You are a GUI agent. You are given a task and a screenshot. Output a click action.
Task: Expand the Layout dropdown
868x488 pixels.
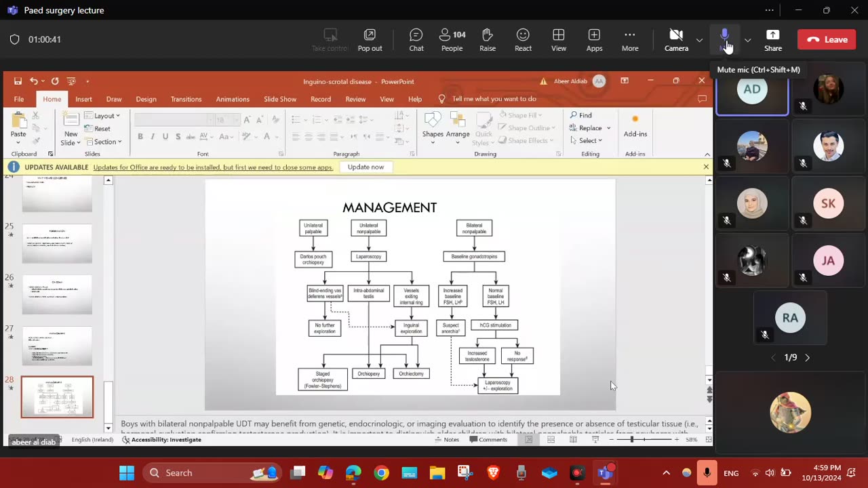click(x=102, y=116)
